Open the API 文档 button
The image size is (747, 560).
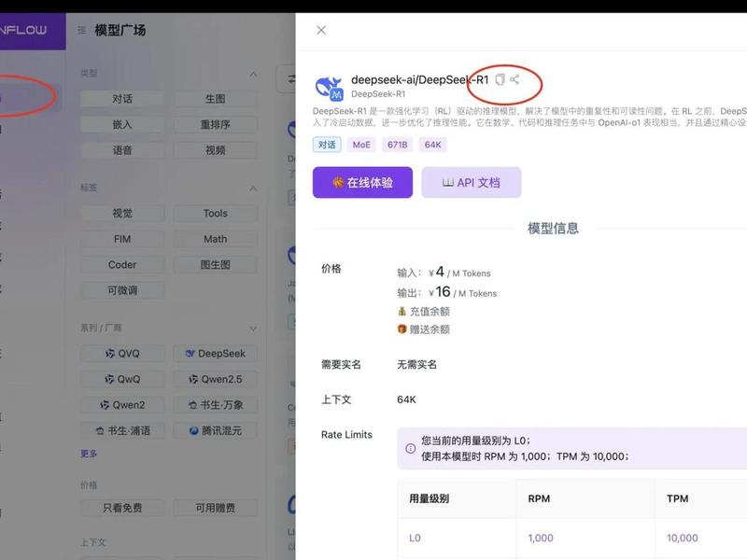(472, 182)
